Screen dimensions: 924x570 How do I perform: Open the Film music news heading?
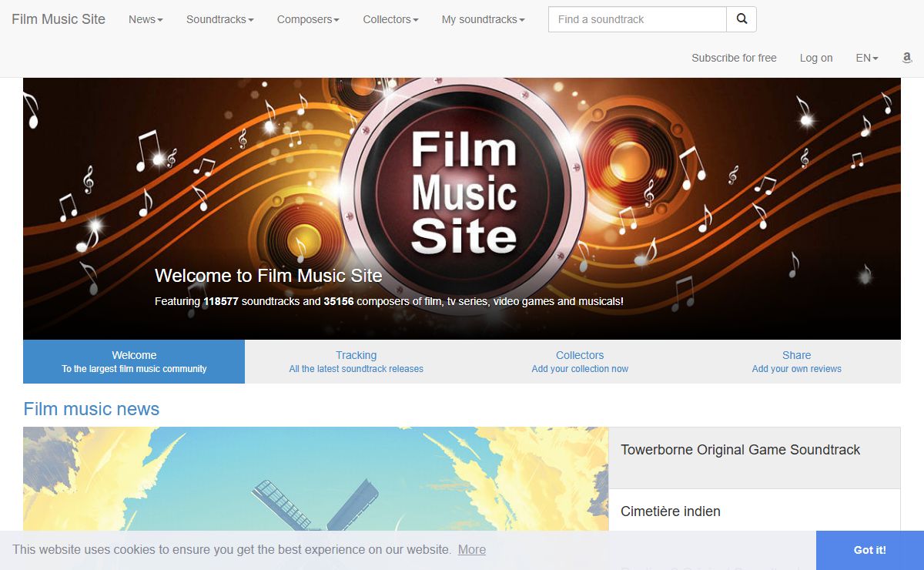[x=92, y=409]
